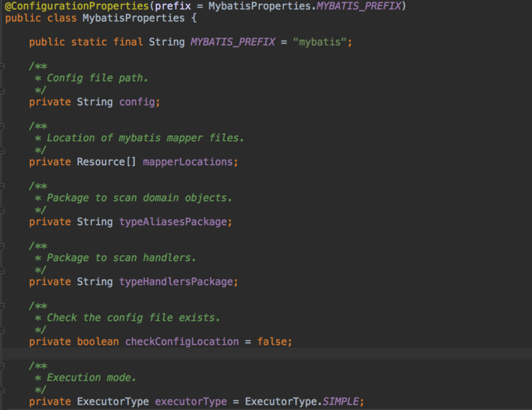This screenshot has width=532, height=410.
Task: Collapse the fold marker beside the 'Package to scan handlers' comment opening
Action: coord(2,247)
